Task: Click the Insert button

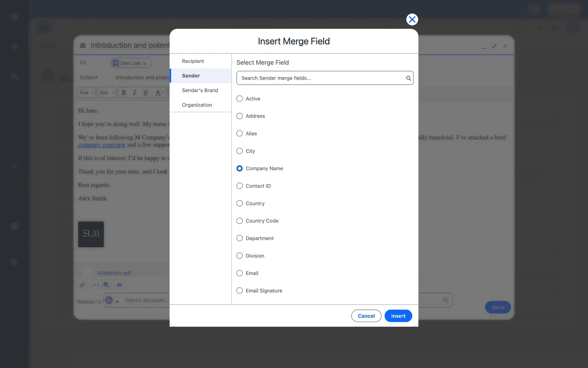Action: tap(398, 316)
